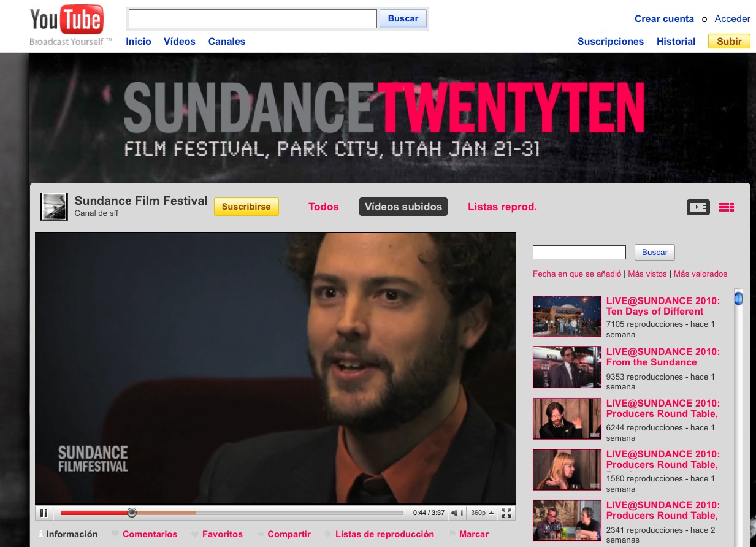756x547 pixels.
Task: Go to Inicio
Action: (x=139, y=42)
